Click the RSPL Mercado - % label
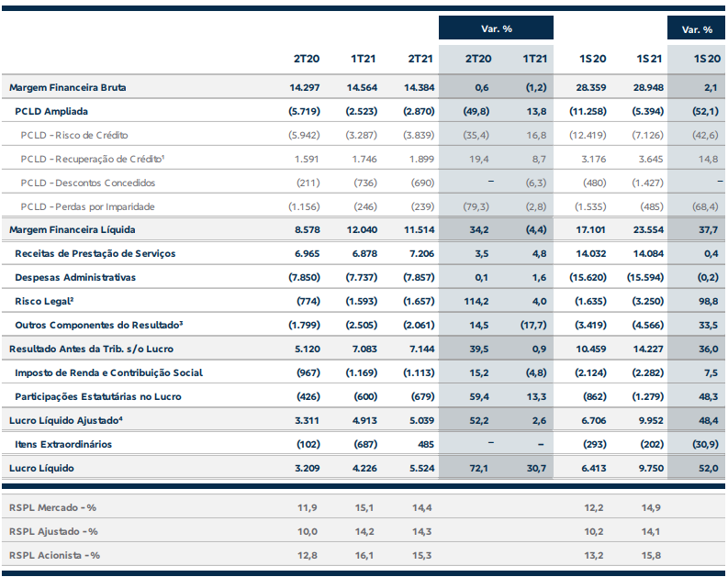Image resolution: width=728 pixels, height=577 pixels. pyautogui.click(x=52, y=507)
